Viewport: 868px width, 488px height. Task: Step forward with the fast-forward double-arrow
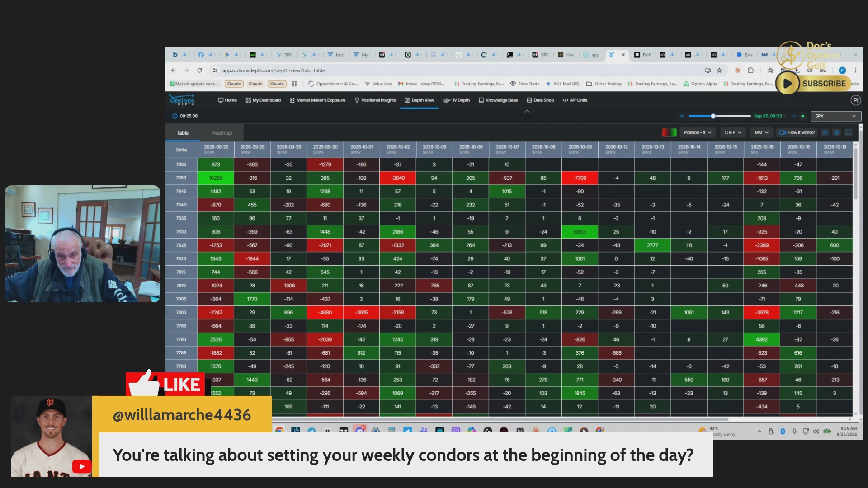pos(794,116)
